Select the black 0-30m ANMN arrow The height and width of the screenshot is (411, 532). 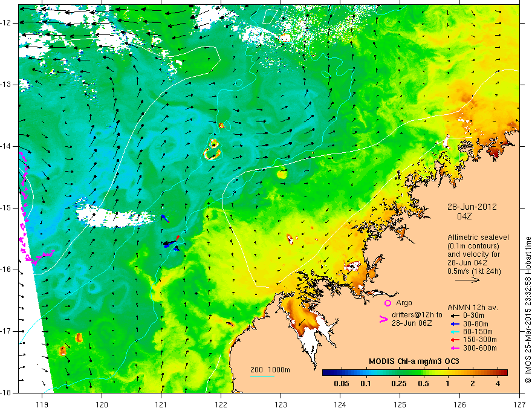click(x=455, y=316)
